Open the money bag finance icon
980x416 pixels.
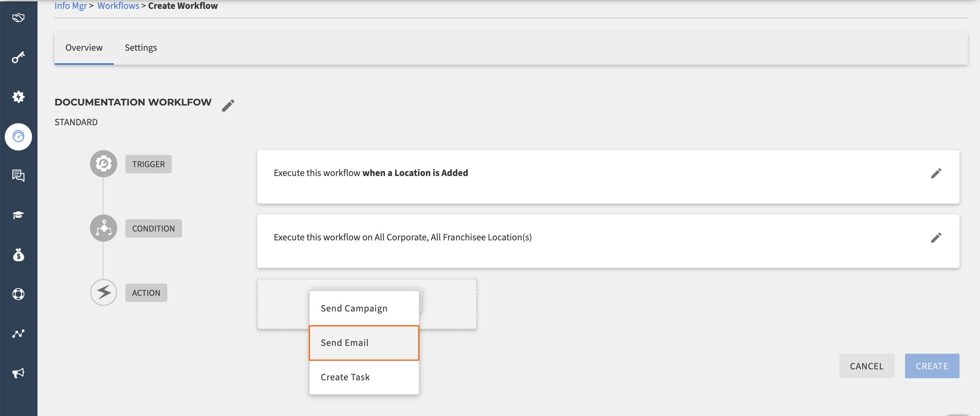pyautogui.click(x=18, y=255)
